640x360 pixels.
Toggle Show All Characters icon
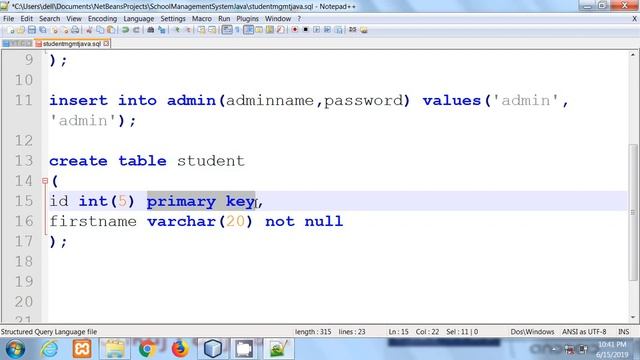[237, 30]
